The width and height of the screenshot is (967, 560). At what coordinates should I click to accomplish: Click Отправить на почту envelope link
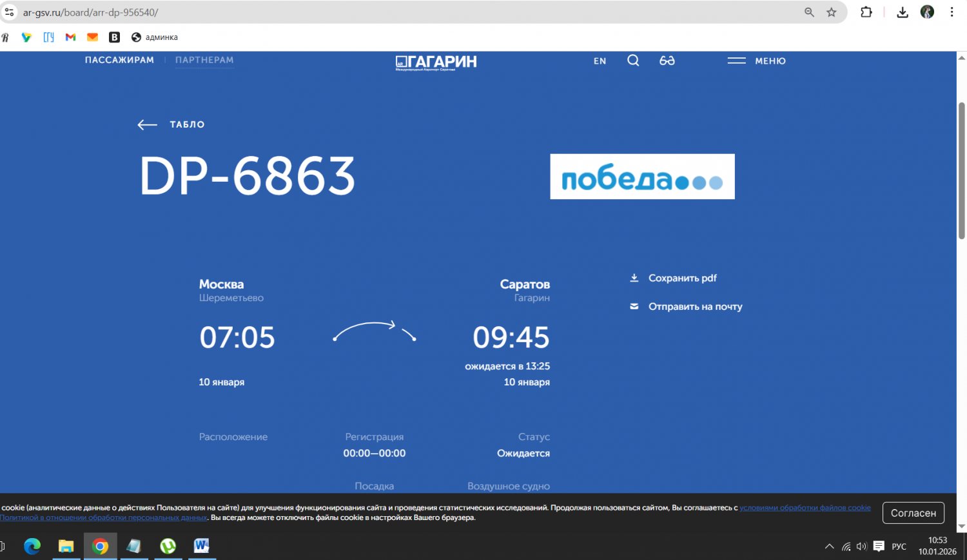pos(694,307)
